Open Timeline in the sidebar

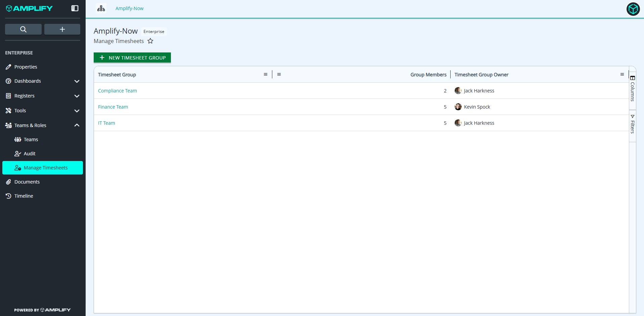tap(43, 196)
